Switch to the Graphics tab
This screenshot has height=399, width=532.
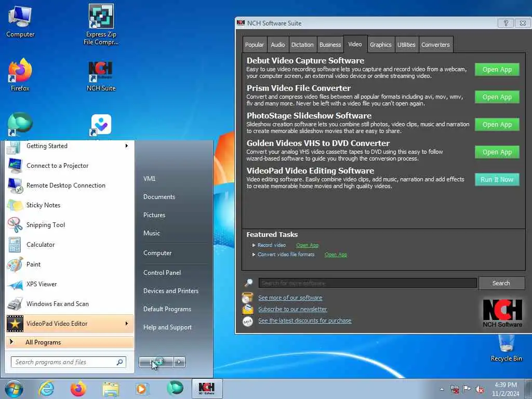click(x=381, y=45)
